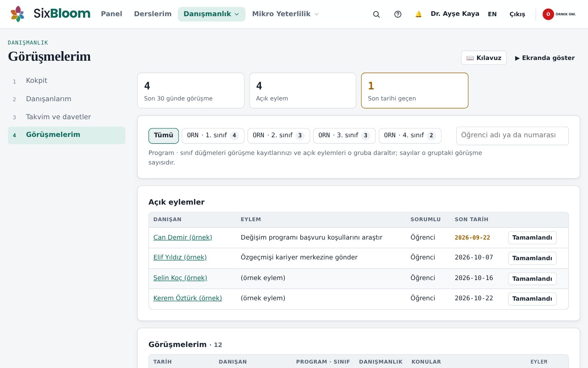Focus the Öğrenci adı ya da numarası field

[x=512, y=135]
